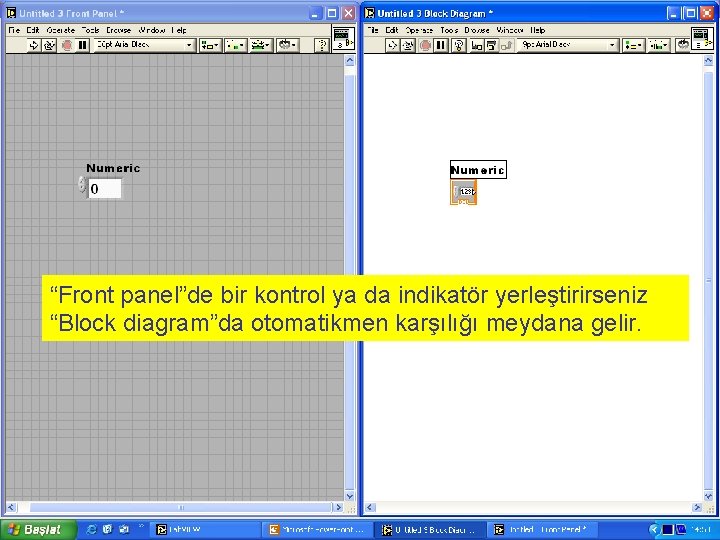
Task: Click the Step Over button in Block Diagram
Action: click(491, 45)
